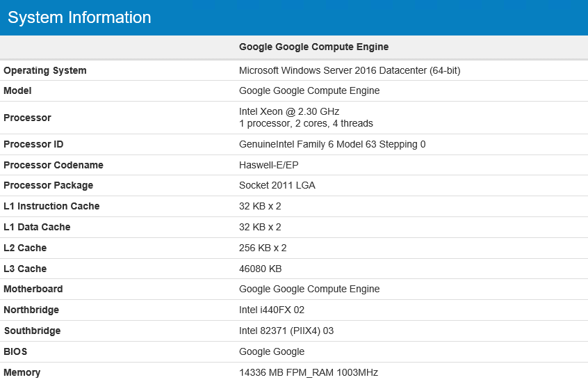This screenshot has width=588, height=389.
Task: Click the L1 Instruction Cache label
Action: tap(51, 206)
